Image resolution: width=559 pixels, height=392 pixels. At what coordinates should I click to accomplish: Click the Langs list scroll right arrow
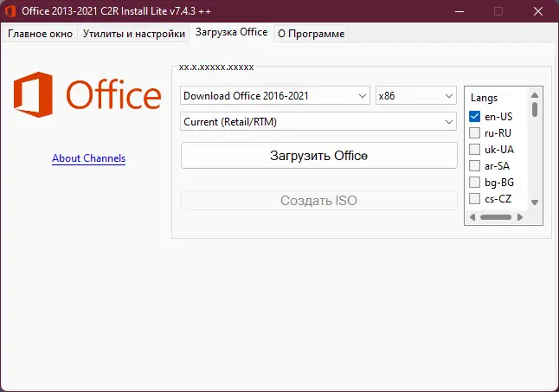[x=520, y=217]
